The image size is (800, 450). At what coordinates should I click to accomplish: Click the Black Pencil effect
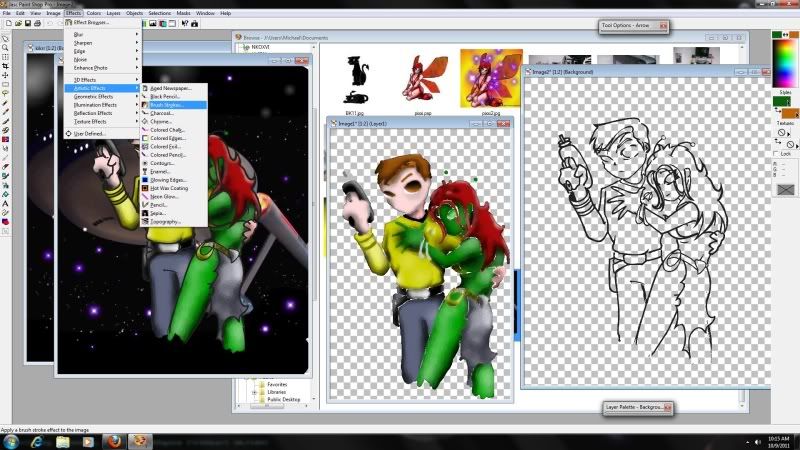(x=164, y=96)
